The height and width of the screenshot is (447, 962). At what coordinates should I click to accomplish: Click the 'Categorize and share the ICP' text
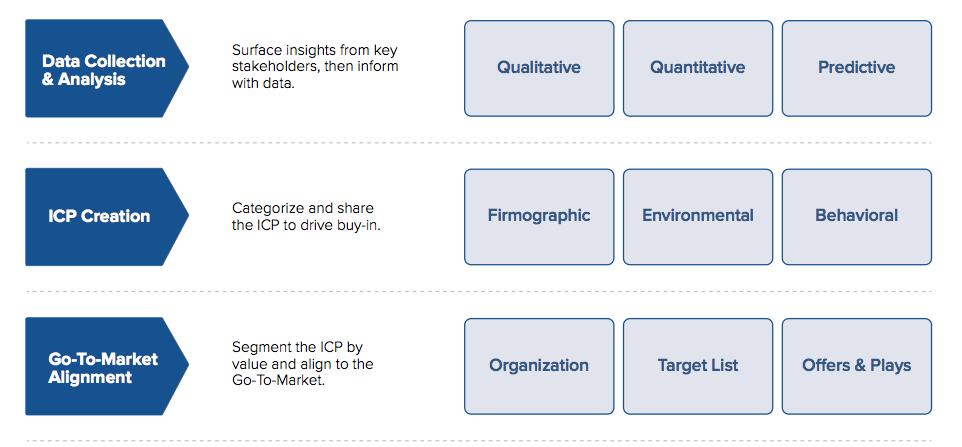pyautogui.click(x=304, y=216)
